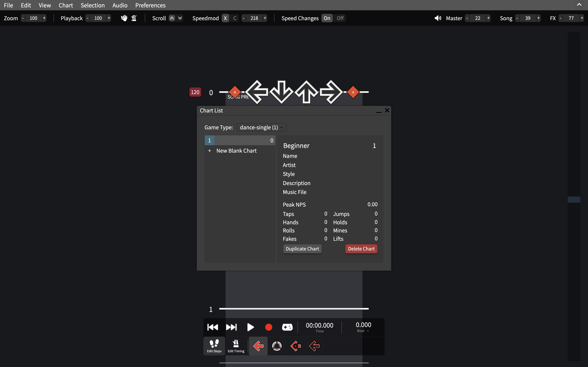The width and height of the screenshot is (588, 367).
Task: Open the Game Type dance-single dropdown
Action: (262, 127)
